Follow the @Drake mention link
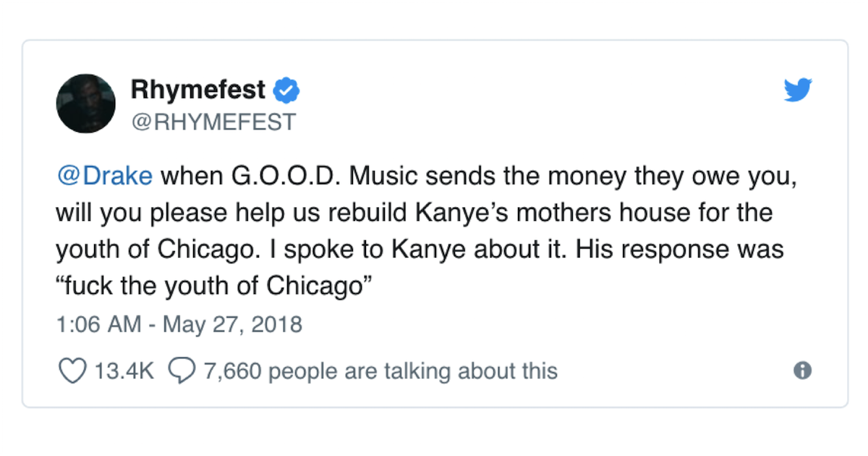This screenshot has width=868, height=456. pyautogui.click(x=104, y=176)
